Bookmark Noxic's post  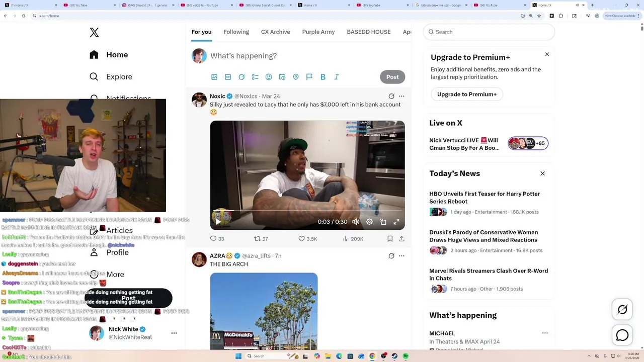390,239
